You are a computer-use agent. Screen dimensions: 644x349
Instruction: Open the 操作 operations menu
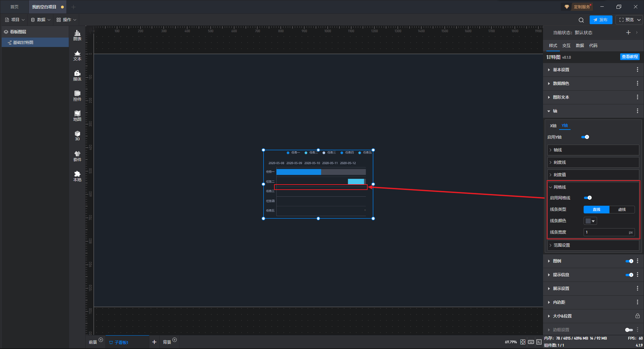(66, 20)
